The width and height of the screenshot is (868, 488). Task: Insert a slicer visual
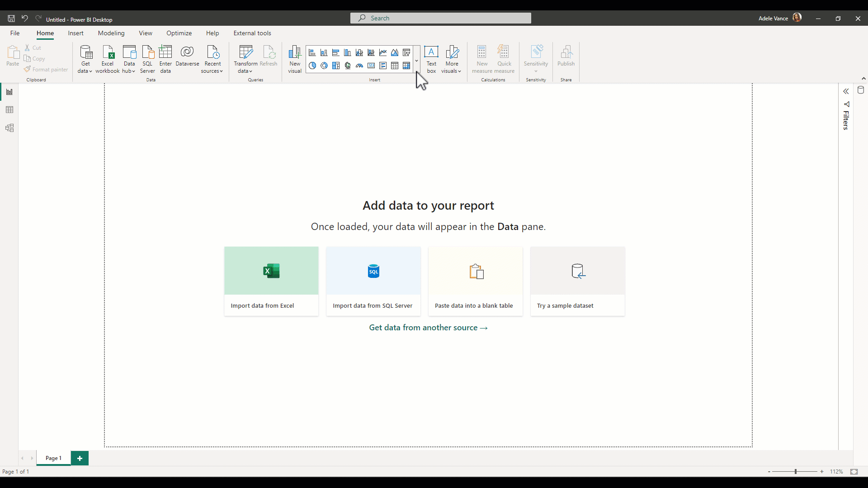point(406,53)
